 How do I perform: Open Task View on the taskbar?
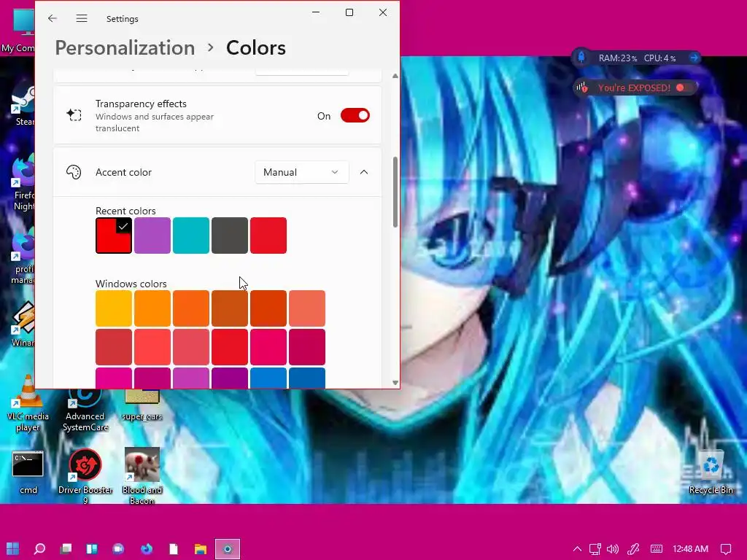[66, 549]
